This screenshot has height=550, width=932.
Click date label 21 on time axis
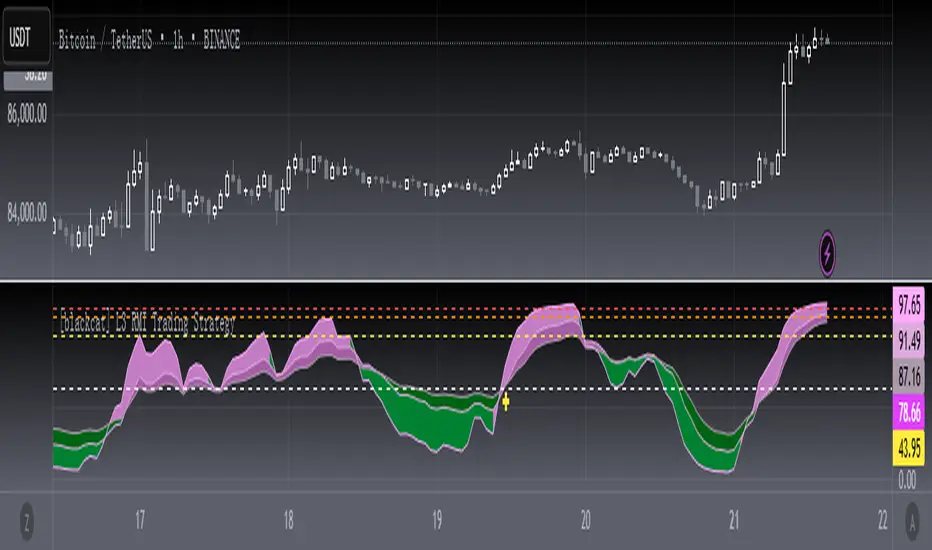734,520
